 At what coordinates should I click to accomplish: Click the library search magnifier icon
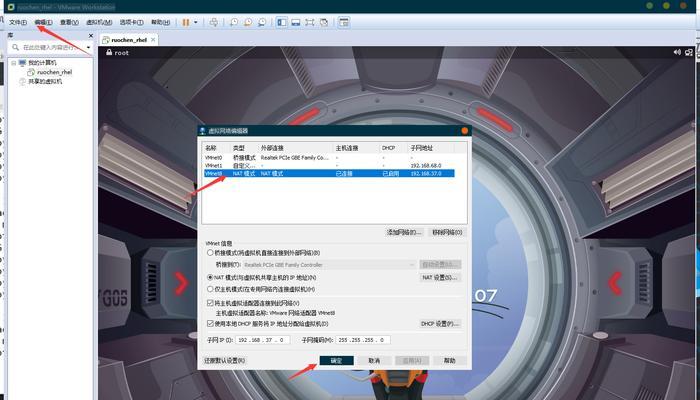coord(16,47)
